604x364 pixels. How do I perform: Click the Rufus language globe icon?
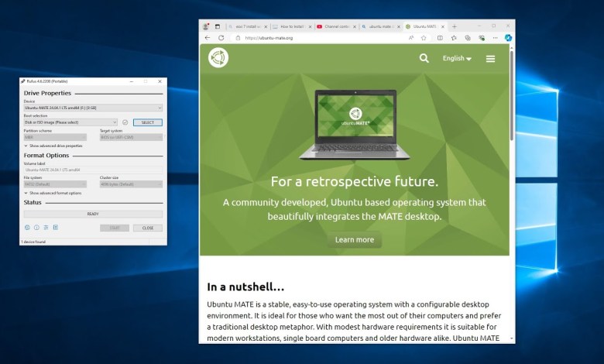coord(27,228)
